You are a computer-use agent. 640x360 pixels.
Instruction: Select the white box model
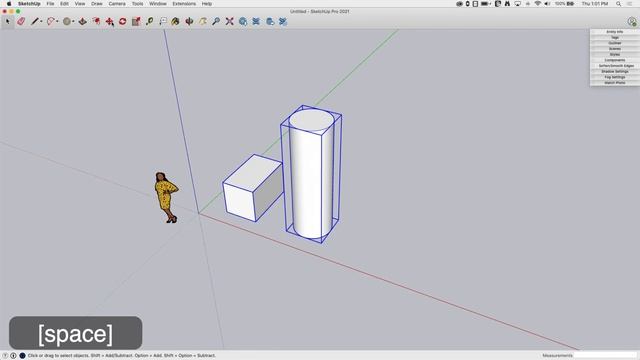253,188
